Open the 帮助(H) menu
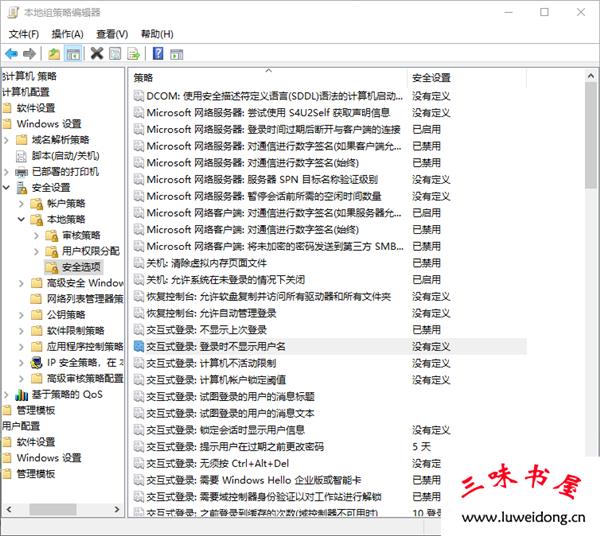600x536 pixels. [157, 34]
